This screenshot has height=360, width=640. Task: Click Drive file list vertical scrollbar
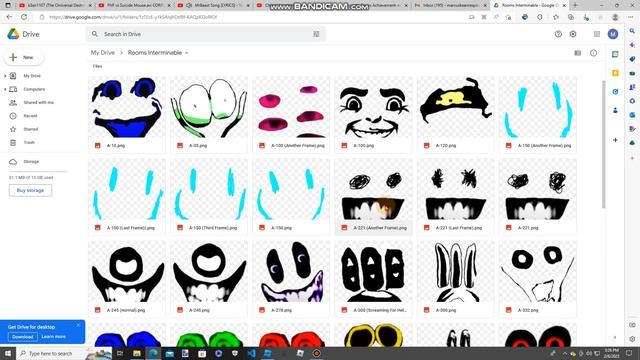(x=603, y=144)
